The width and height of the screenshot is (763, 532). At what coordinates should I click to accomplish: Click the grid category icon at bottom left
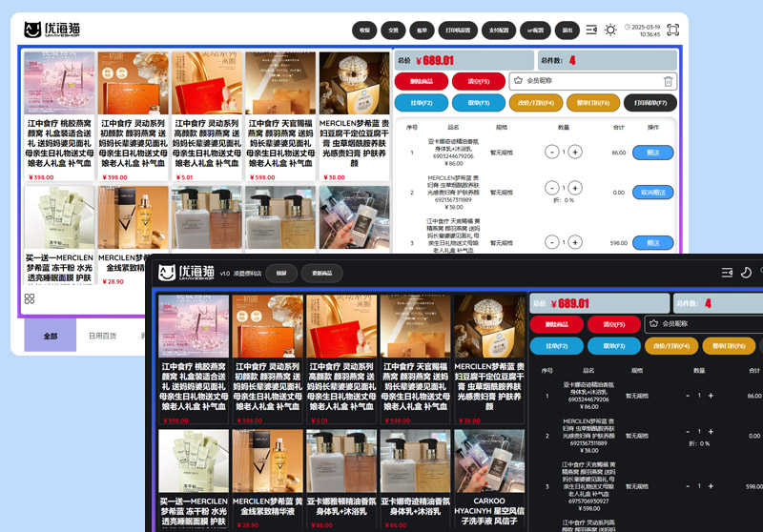[x=30, y=298]
